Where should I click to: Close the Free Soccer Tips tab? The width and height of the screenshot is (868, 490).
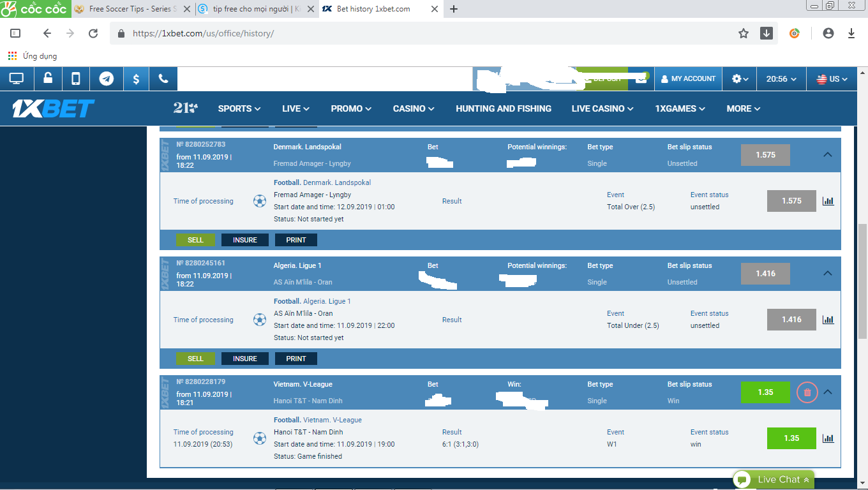coord(187,9)
